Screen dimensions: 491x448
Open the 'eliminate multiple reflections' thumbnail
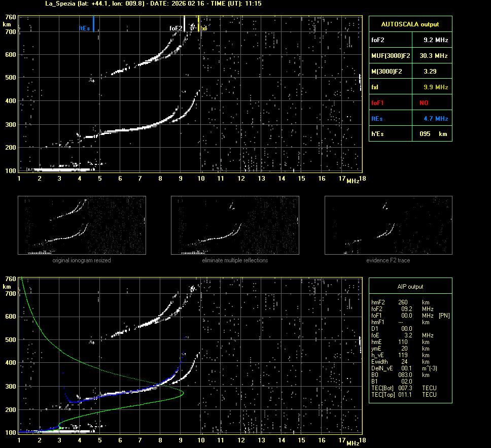click(x=235, y=225)
